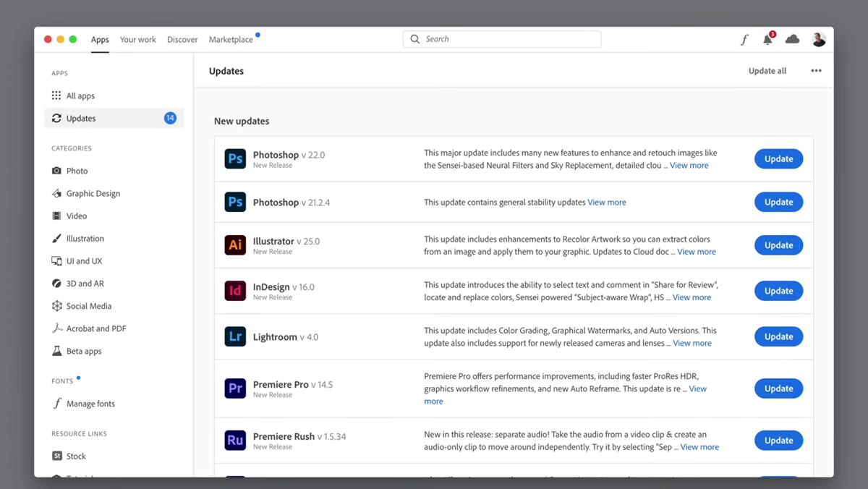This screenshot has width=868, height=489.
Task: Open the user profile avatar
Action: pos(819,39)
